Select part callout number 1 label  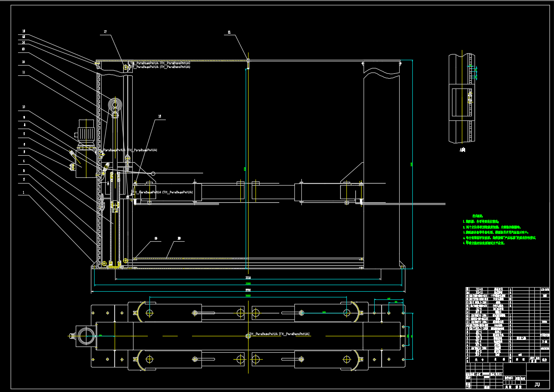pyautogui.click(x=24, y=192)
